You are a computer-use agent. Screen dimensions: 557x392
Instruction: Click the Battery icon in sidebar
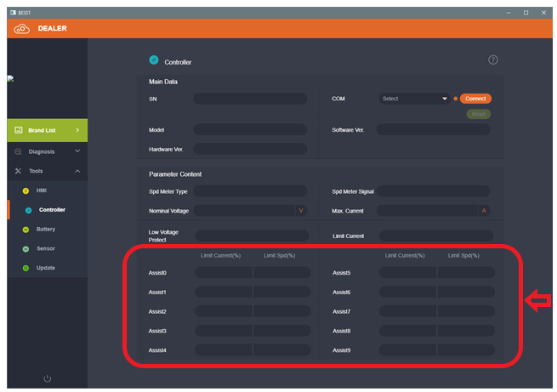[x=26, y=230]
